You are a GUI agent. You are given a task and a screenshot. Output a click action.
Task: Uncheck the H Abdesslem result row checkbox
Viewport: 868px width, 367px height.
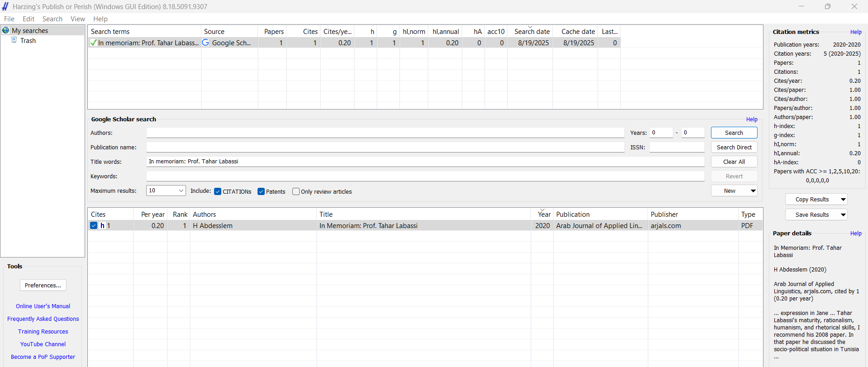click(94, 225)
